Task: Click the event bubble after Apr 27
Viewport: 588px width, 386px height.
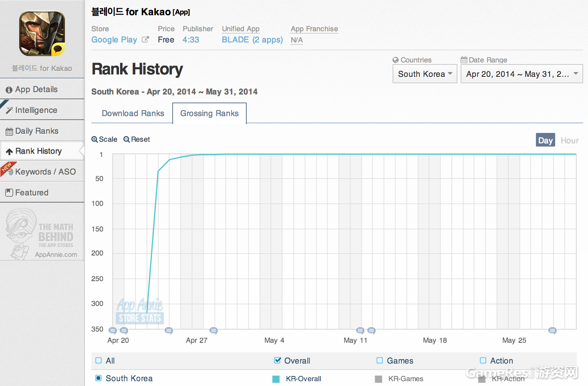Action: (x=214, y=331)
